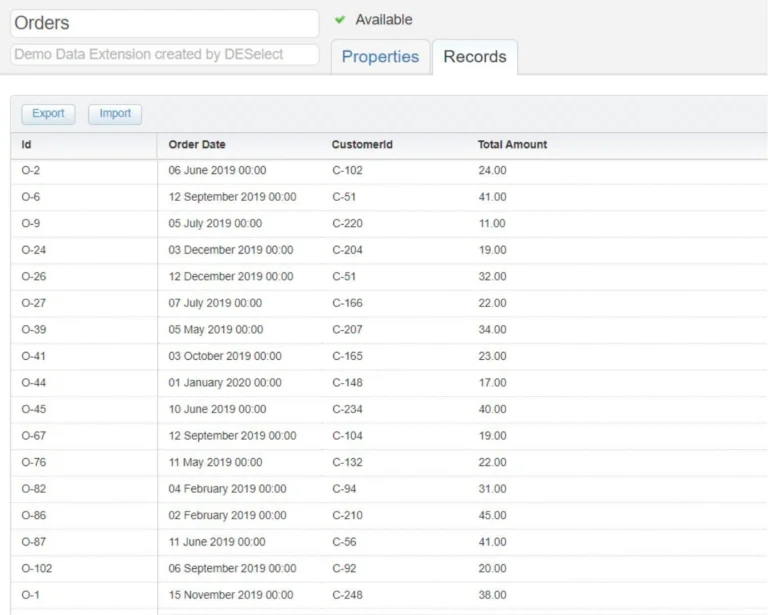Click the Total Amount column header
768x615 pixels.
click(512, 145)
